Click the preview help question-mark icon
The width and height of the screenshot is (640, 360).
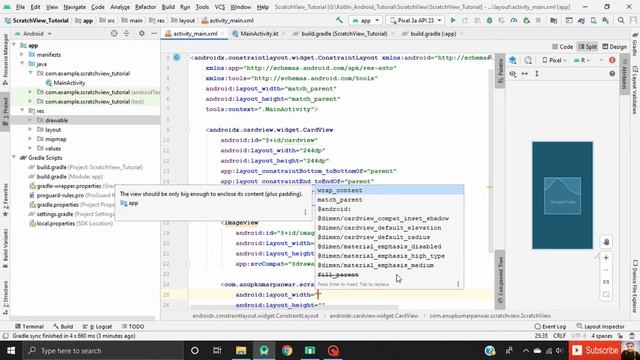(612, 73)
